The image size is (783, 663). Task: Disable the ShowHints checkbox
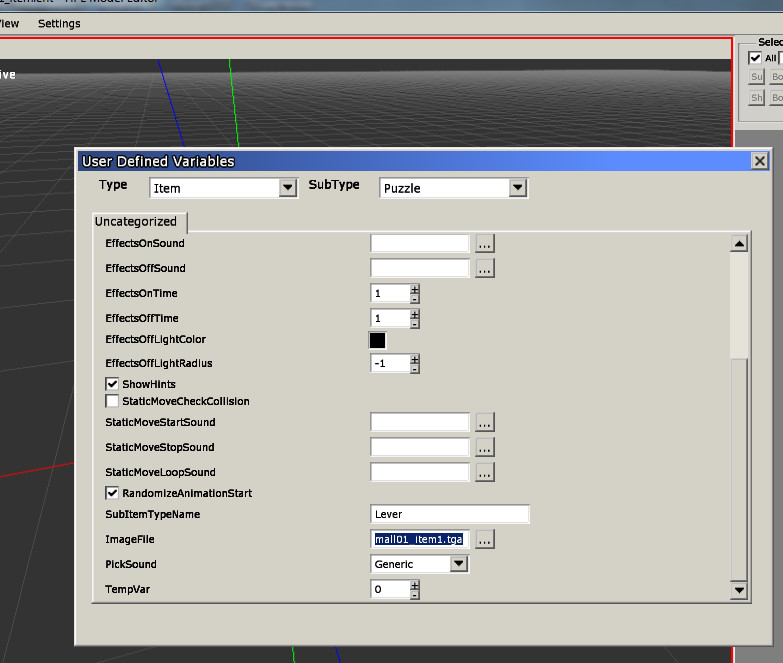pos(112,384)
